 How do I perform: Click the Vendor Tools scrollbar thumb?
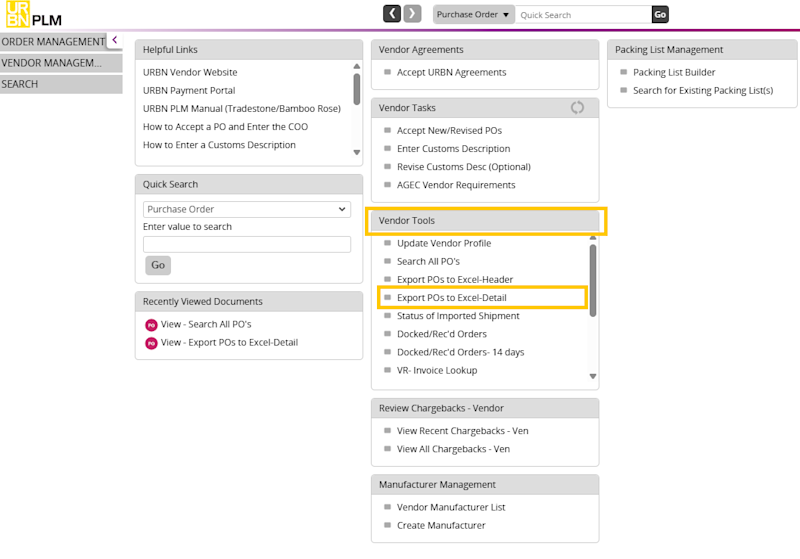tap(593, 281)
